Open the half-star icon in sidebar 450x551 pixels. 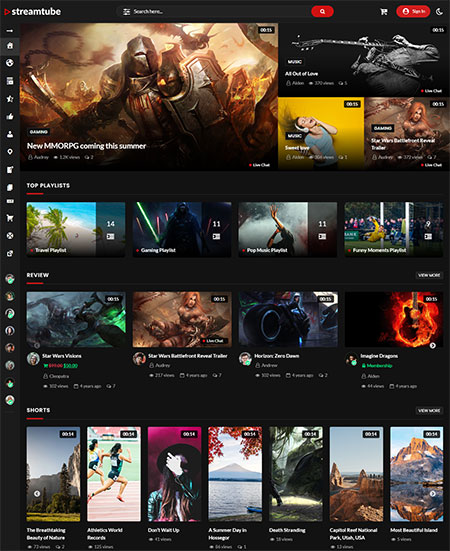tap(10, 99)
